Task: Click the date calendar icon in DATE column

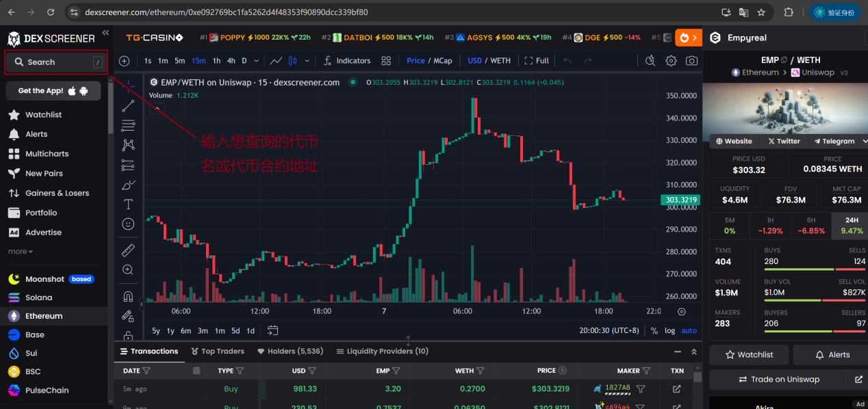Action: point(196,371)
